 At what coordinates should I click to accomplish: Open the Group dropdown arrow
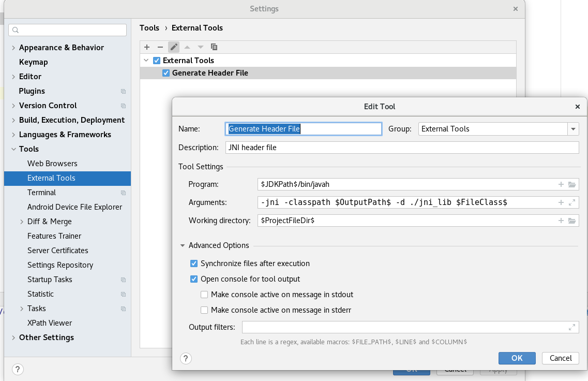tap(573, 129)
